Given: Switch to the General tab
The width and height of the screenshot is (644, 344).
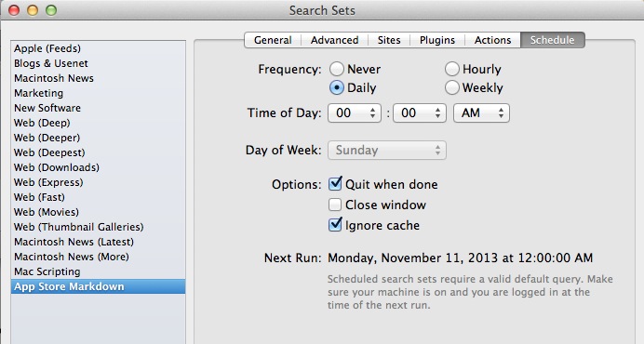Looking at the screenshot, I should (x=273, y=40).
